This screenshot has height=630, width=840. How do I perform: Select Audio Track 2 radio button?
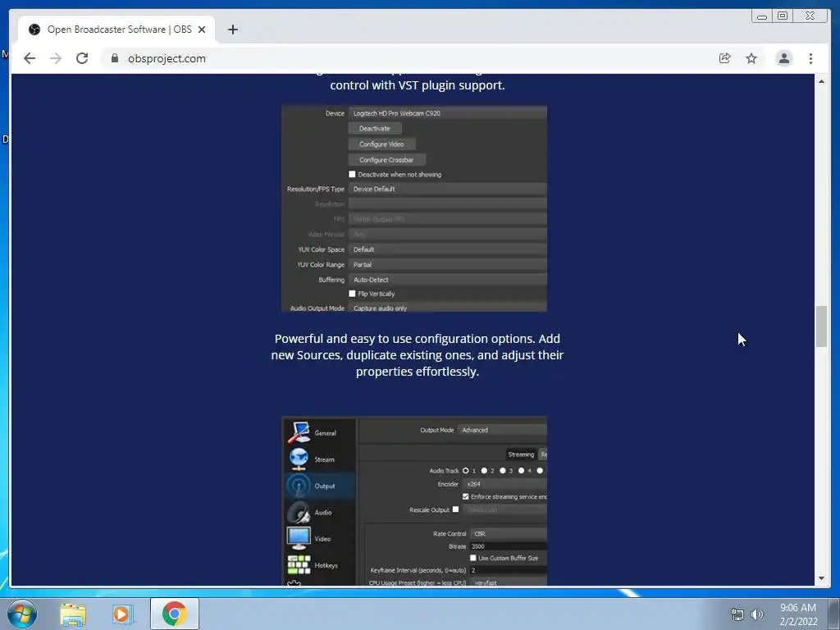[x=484, y=470]
